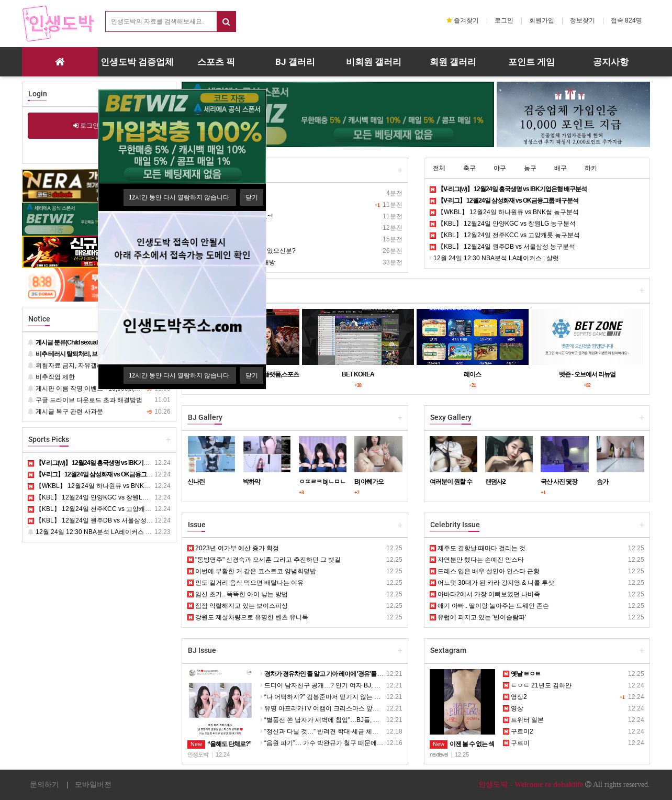672x800 pixels.
Task: Open the 신나린 BJ gallery thumbnail
Action: (211, 454)
